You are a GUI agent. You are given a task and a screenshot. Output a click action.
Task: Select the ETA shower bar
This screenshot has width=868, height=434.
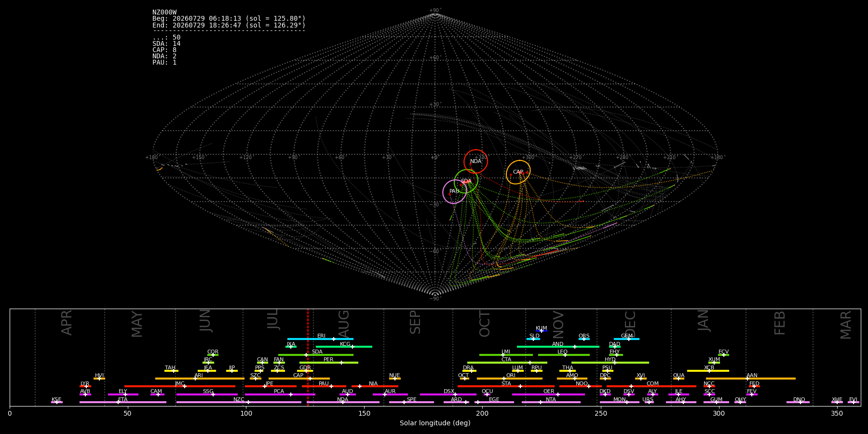pyautogui.click(x=123, y=402)
